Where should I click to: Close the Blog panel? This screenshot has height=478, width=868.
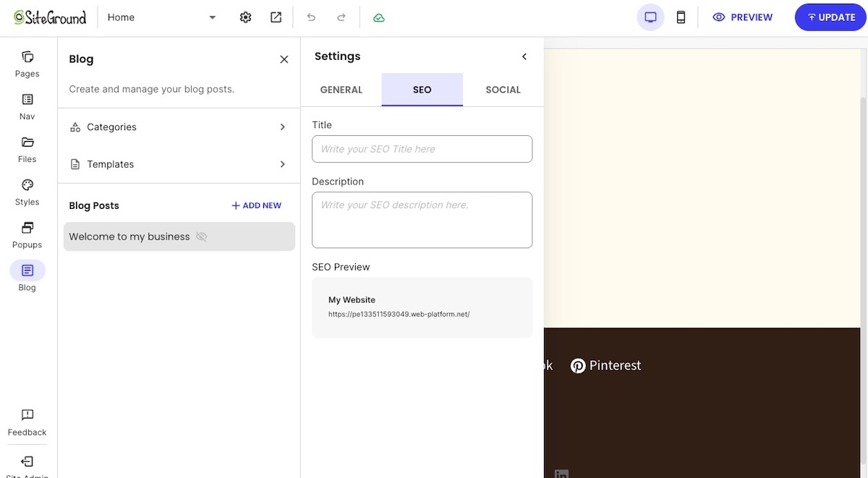tap(284, 59)
